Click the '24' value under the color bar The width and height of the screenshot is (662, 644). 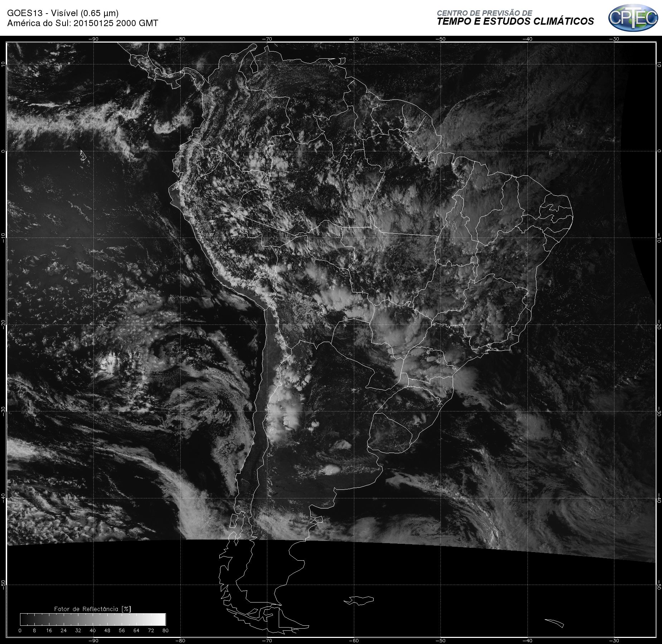pyautogui.click(x=64, y=630)
